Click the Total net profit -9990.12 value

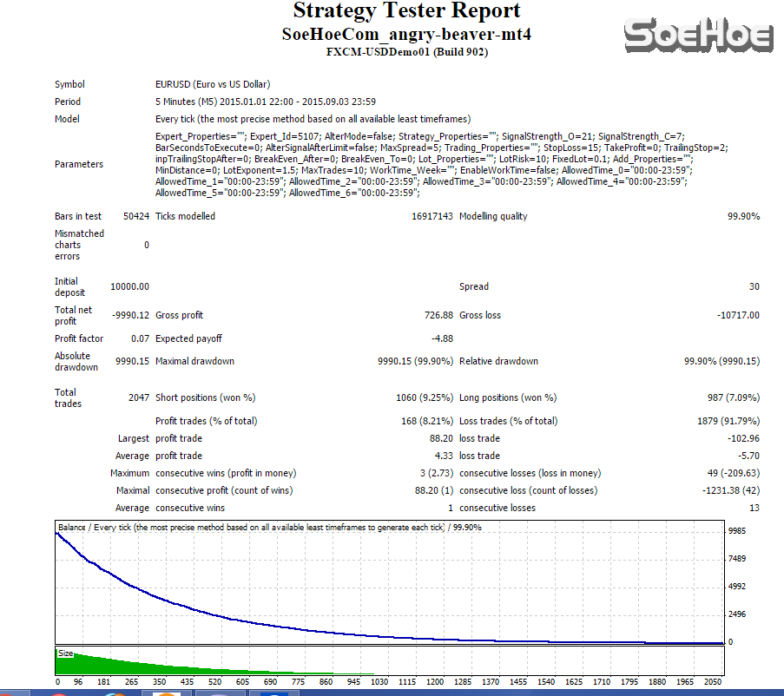pos(129,316)
